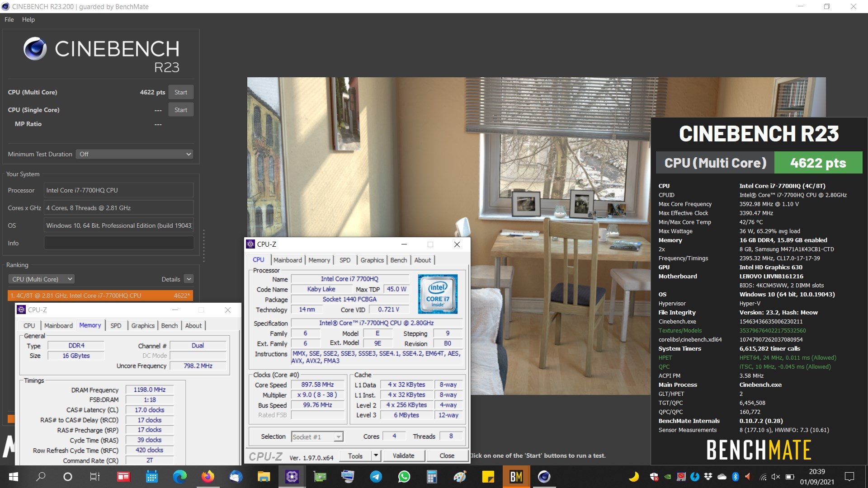
Task: Click the Processor field Intel Core i7-7700HQ
Action: 119,190
